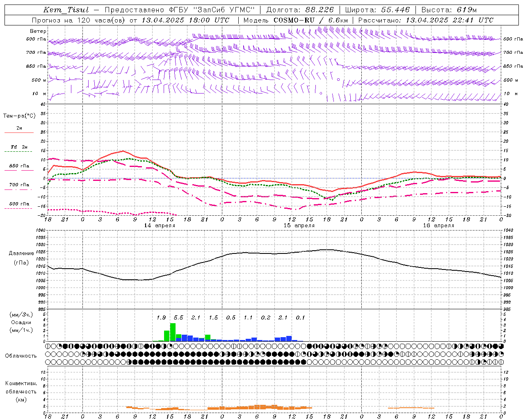The width and height of the screenshot is (525, 420).
Task: Click the (мм/1ч.) precipitation unit label
Action: (x=21, y=330)
